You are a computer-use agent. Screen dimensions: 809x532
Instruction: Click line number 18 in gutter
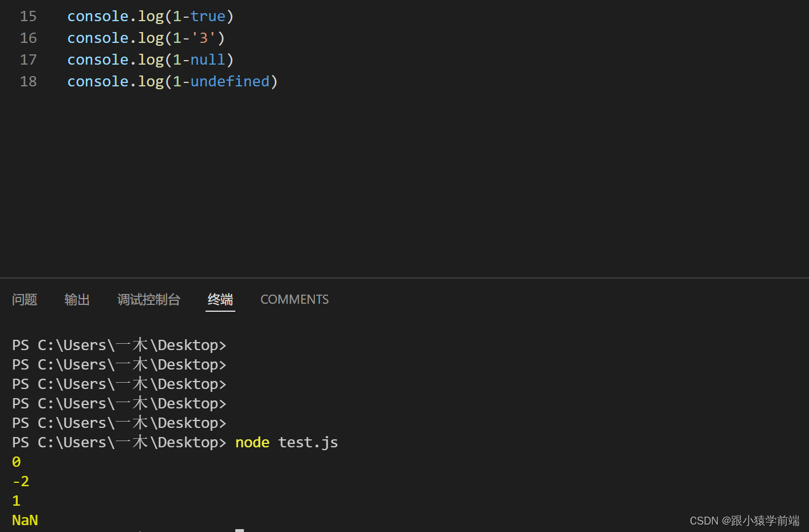pyautogui.click(x=28, y=82)
